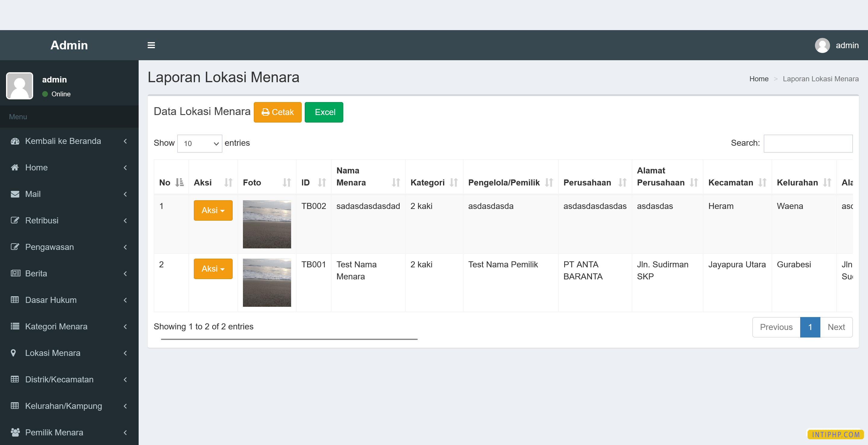868x445 pixels.
Task: Click the Kategori Menara list icon
Action: coord(15,326)
